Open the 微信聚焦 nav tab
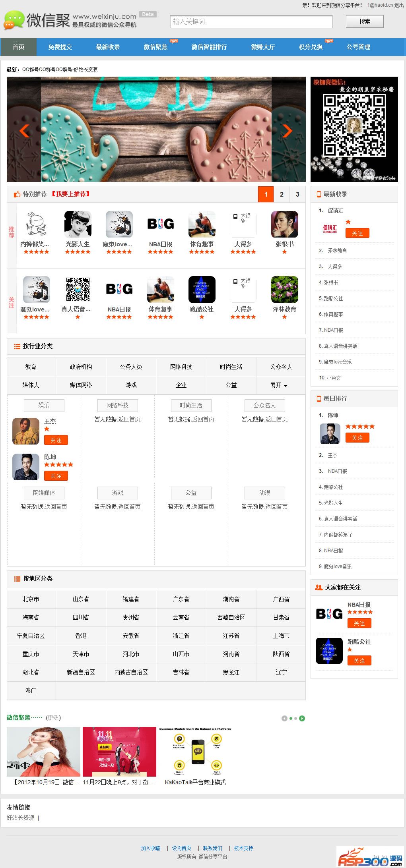The image size is (406, 868). [x=155, y=47]
